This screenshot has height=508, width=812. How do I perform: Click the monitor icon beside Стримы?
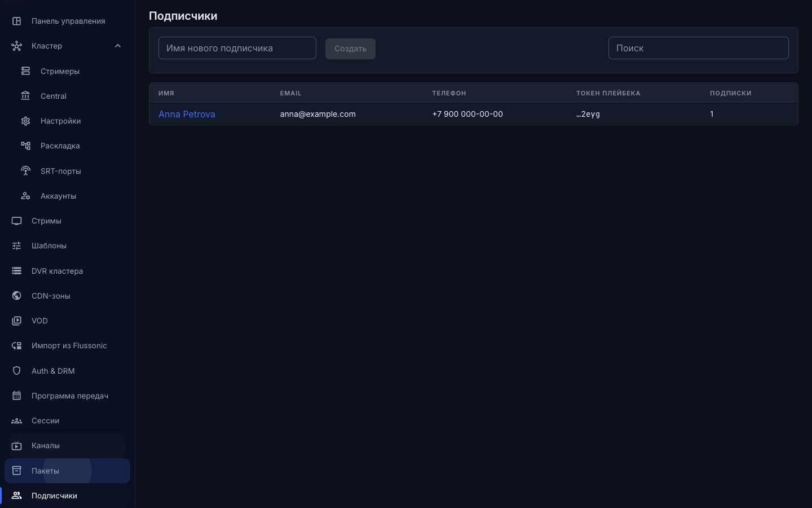pos(17,221)
